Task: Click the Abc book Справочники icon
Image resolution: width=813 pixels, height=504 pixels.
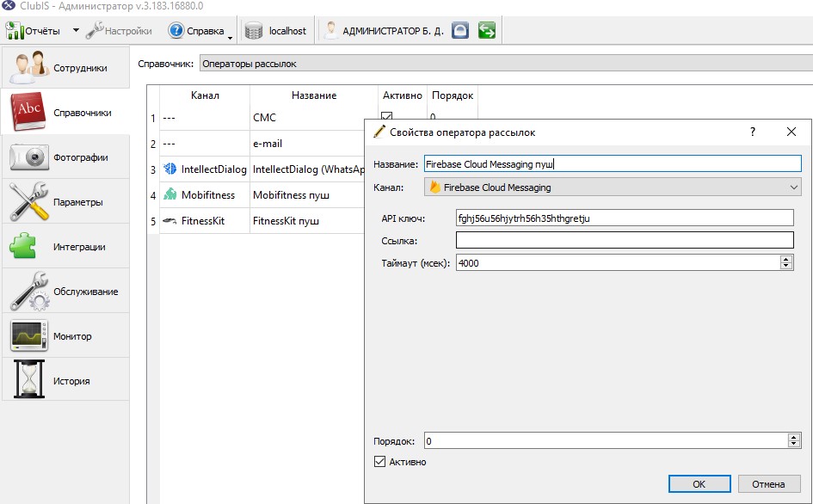Action: pos(28,112)
